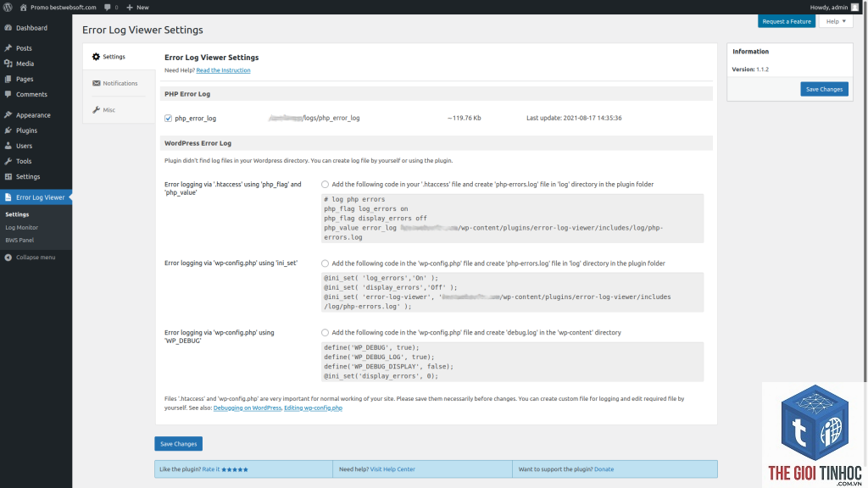Image resolution: width=868 pixels, height=488 pixels.
Task: Click the Settings sidebar icon
Action: coord(8,177)
